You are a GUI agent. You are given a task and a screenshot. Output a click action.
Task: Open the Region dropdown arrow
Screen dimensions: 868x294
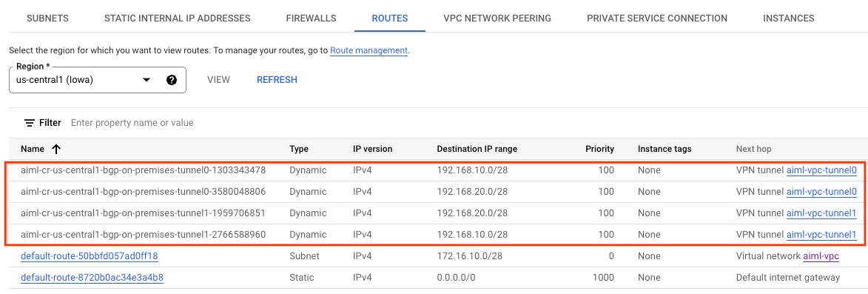[x=146, y=80]
